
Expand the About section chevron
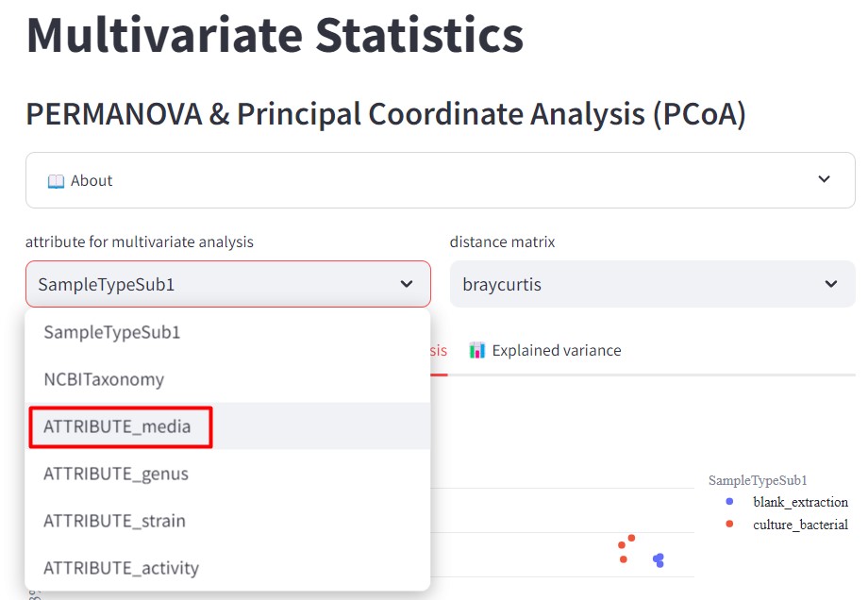tap(824, 179)
